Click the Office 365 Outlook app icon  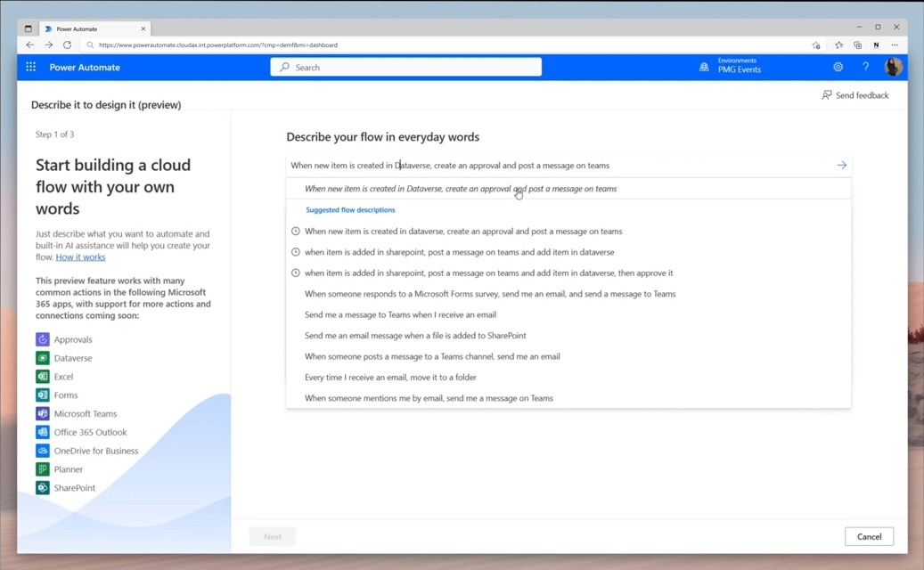click(x=43, y=432)
